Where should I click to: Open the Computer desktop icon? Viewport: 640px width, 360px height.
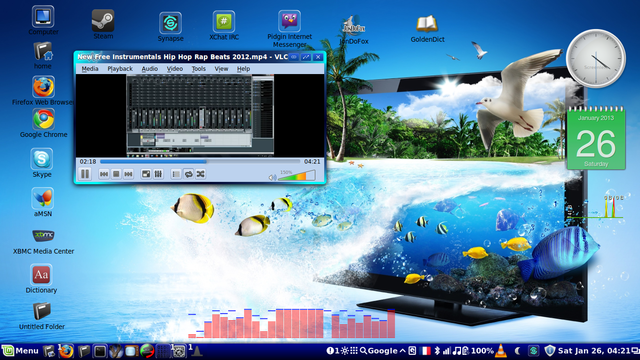click(43, 20)
